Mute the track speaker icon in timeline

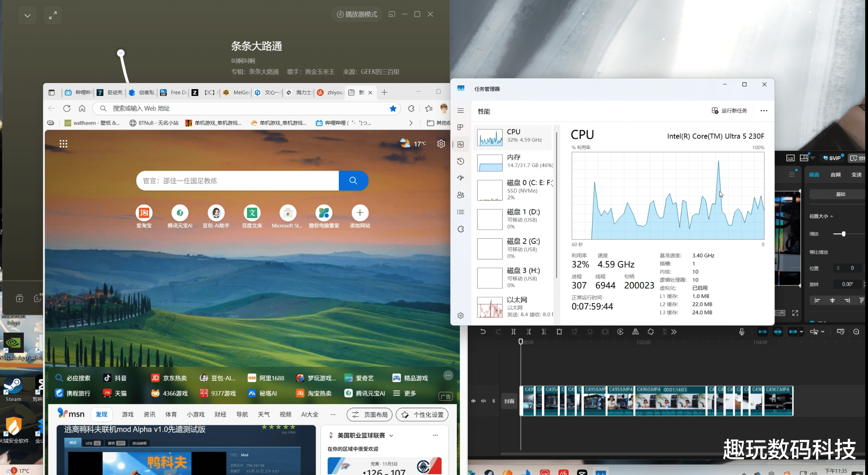tap(484, 401)
